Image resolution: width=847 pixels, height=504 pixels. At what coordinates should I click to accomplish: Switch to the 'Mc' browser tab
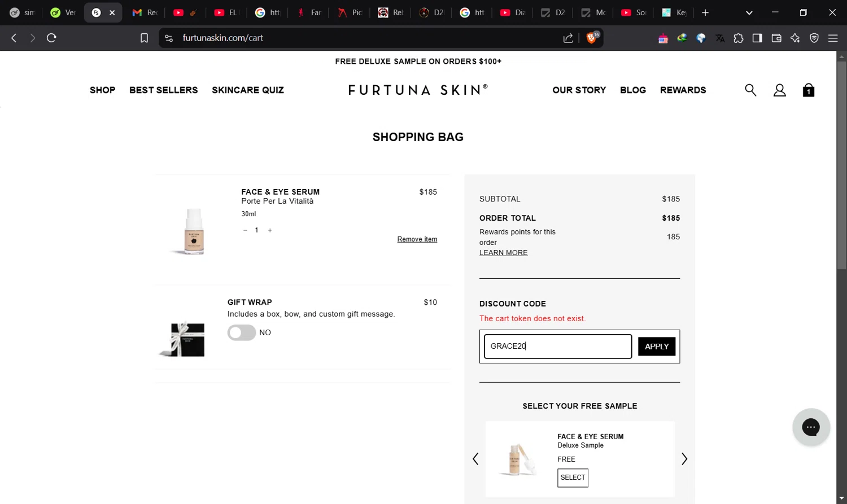coord(593,12)
